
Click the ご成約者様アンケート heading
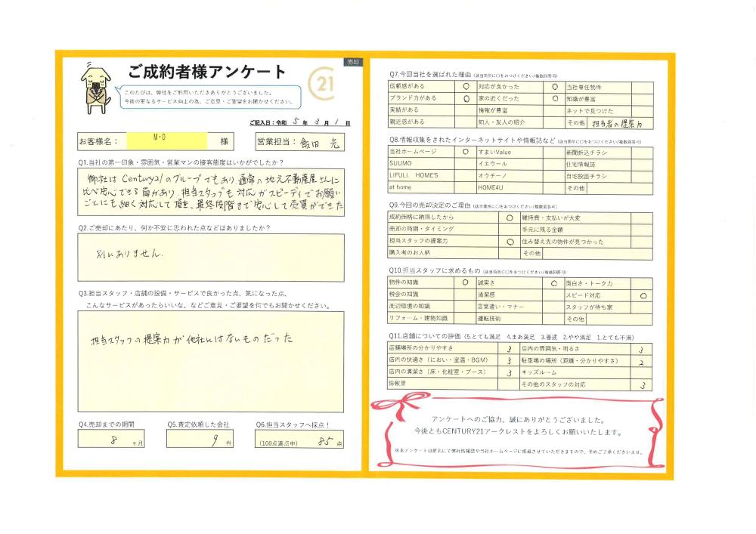click(206, 73)
